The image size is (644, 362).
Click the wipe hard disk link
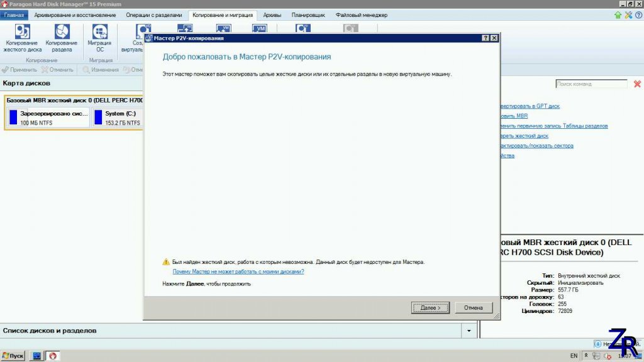[x=524, y=136]
